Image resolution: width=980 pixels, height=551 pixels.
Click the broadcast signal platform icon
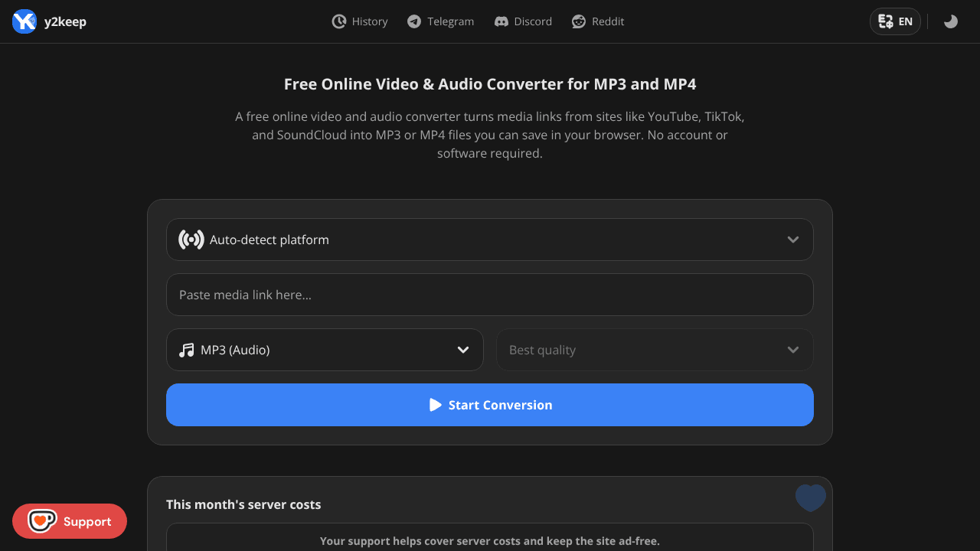[191, 240]
